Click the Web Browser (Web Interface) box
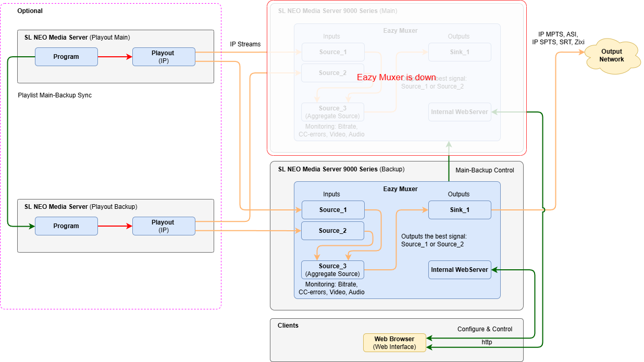644x362 pixels. [x=394, y=343]
